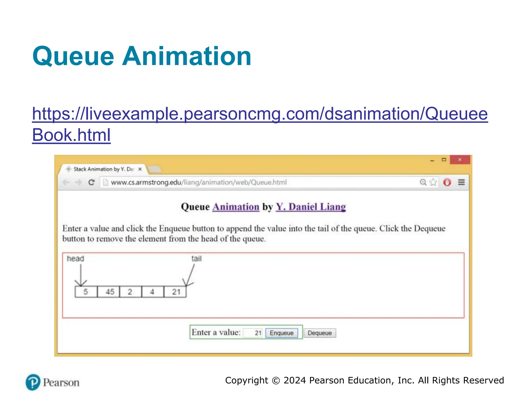The width and height of the screenshot is (532, 399).
Task: Open the liveexample.pearsoncmg.com QueueeBook link
Action: tap(260, 124)
